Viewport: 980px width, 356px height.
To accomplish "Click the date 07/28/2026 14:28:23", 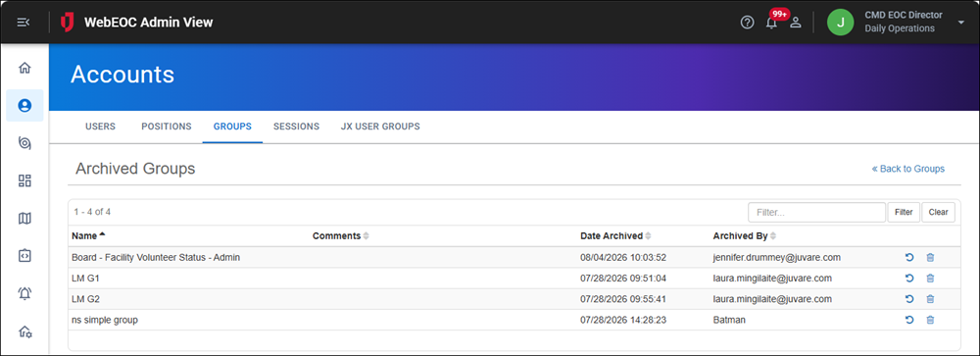I will tap(623, 320).
